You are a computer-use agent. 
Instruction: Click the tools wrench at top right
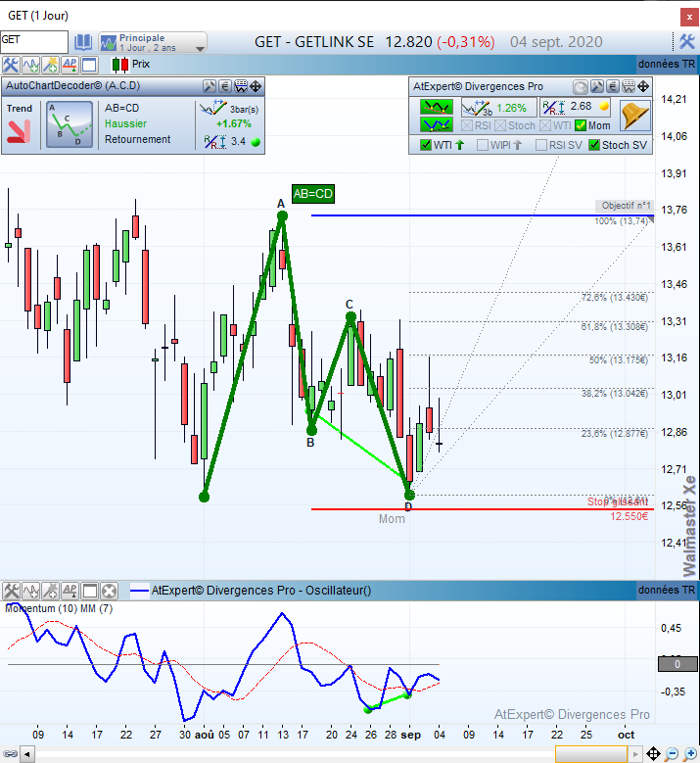[x=687, y=42]
